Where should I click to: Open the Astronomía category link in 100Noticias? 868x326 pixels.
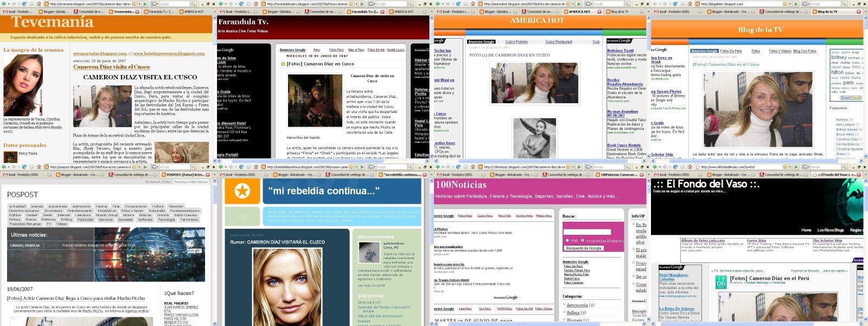tap(577, 305)
